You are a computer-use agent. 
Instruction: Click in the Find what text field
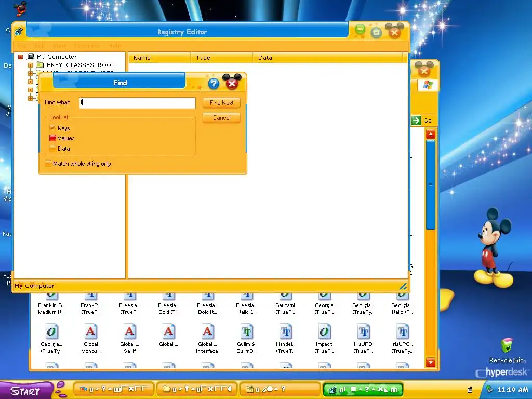pos(137,103)
